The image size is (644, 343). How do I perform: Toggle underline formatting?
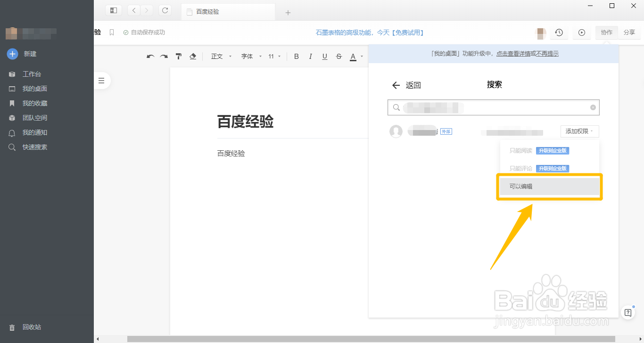click(x=325, y=57)
